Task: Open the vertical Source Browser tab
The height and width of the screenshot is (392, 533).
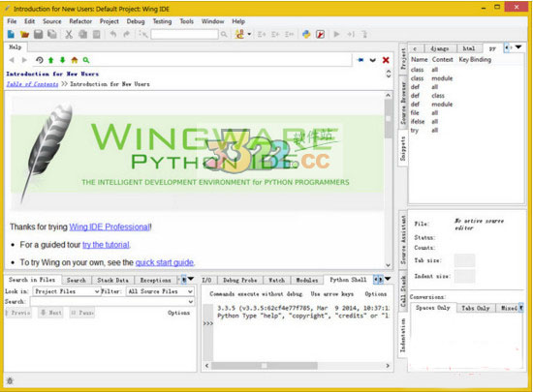Action: (x=403, y=104)
